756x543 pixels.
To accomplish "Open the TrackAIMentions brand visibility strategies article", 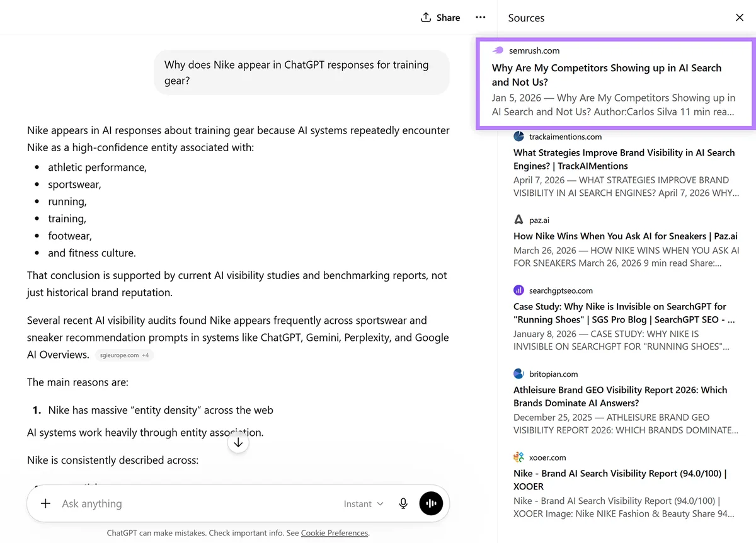I will coord(624,159).
